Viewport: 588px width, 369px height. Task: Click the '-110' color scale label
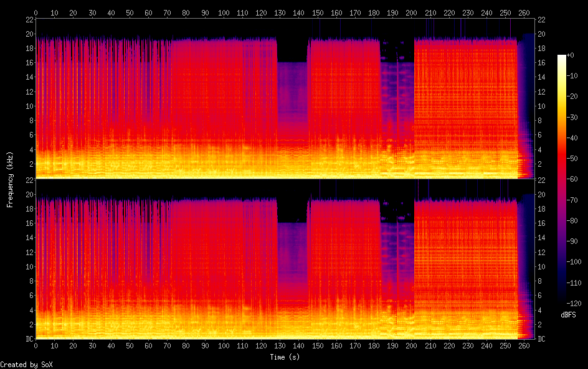tap(574, 283)
